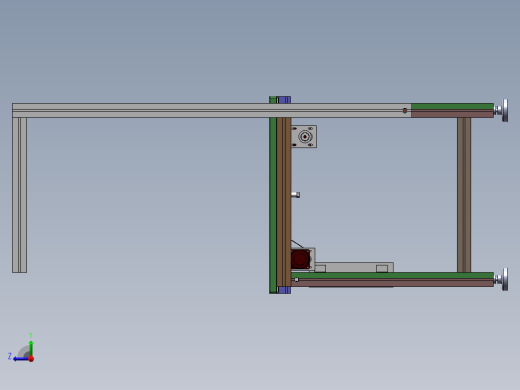Viewport: 520px width, 390px height.
Task: Click the green Y axis arrow of triad
Action: click(x=31, y=348)
